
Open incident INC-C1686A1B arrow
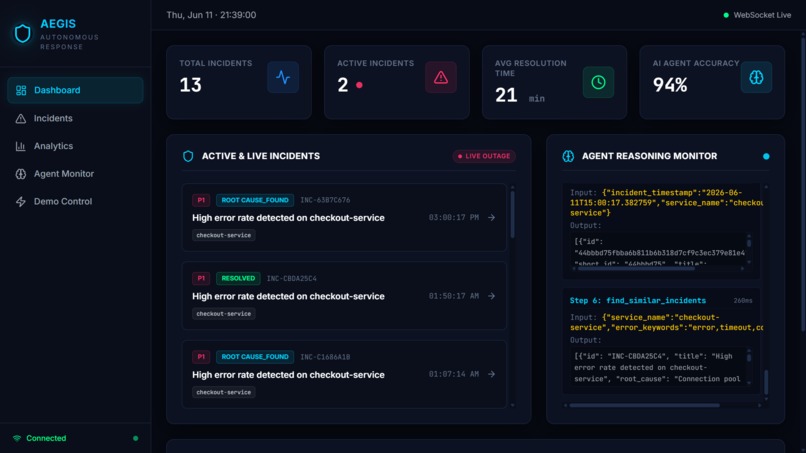tap(491, 374)
